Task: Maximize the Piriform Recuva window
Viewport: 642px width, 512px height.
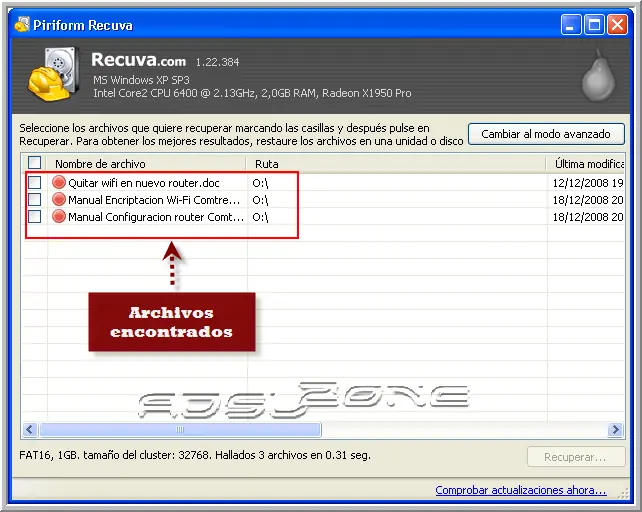Action: click(x=594, y=25)
